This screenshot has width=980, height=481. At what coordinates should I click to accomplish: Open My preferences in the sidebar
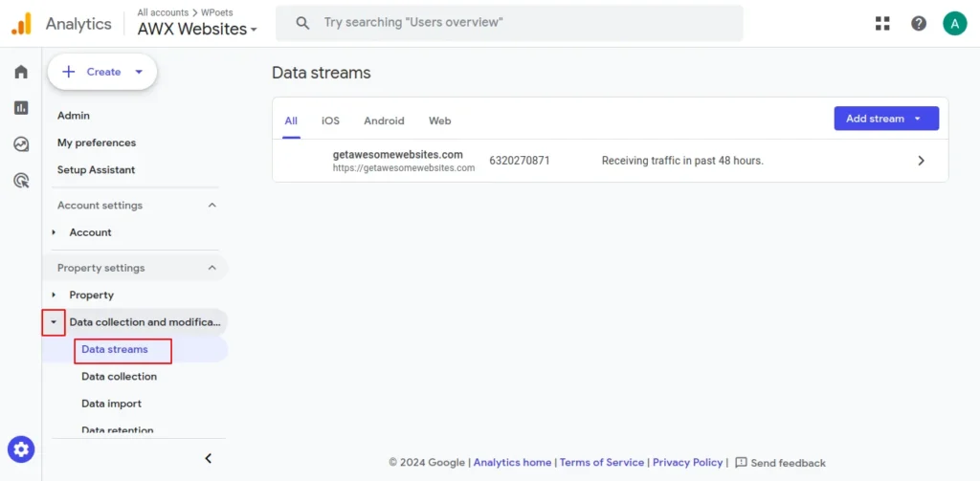pos(97,142)
